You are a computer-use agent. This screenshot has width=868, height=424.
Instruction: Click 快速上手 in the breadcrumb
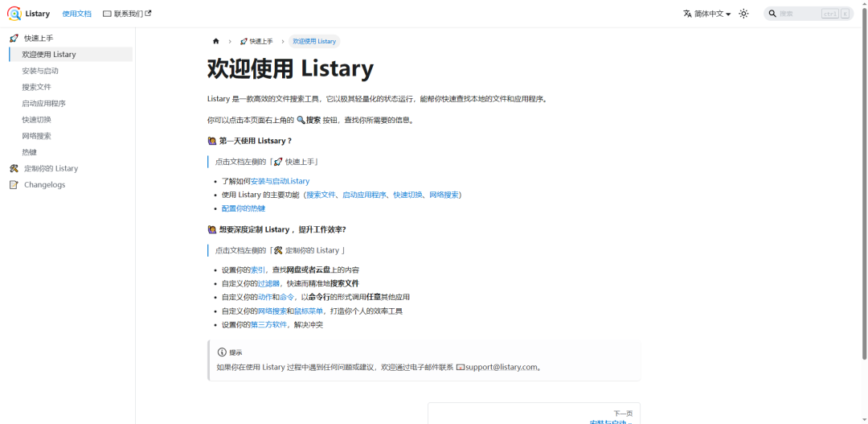(x=256, y=41)
